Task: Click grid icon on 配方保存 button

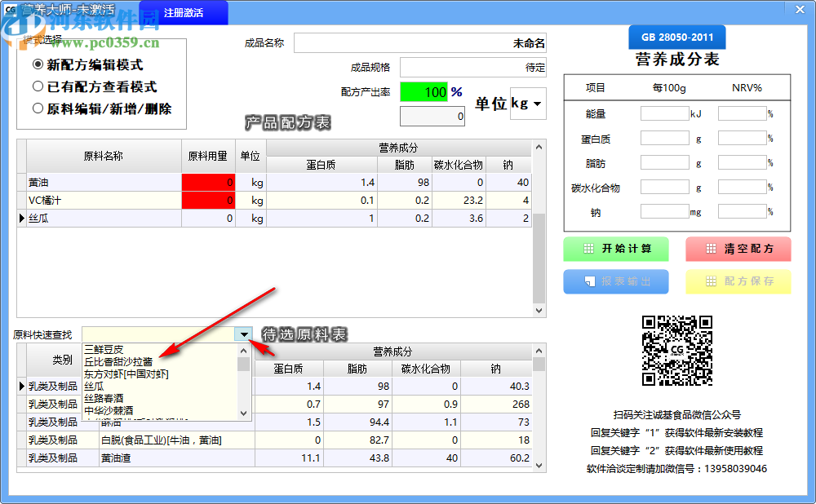Action: click(x=711, y=281)
